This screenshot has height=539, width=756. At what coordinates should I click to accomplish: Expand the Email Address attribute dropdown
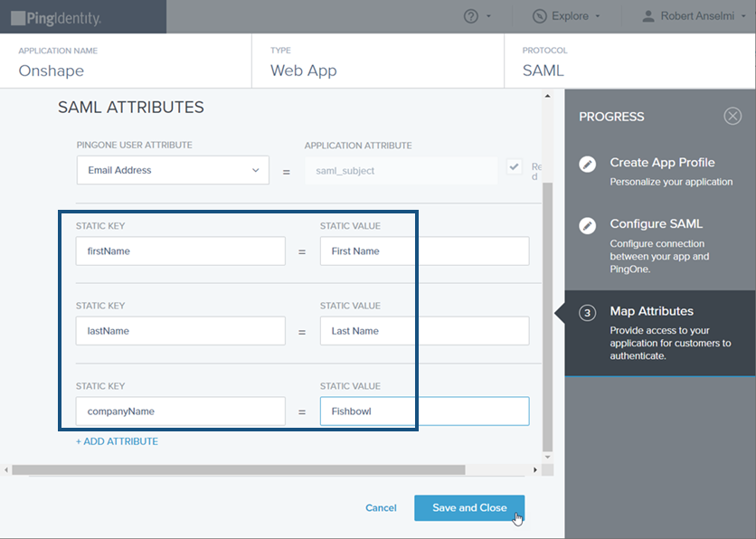(x=254, y=170)
